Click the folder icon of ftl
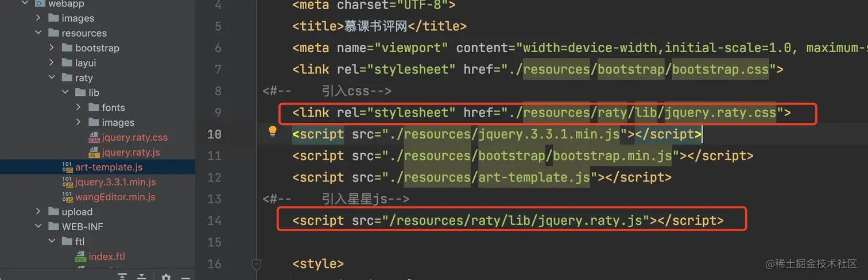Image resolution: width=868 pixels, height=280 pixels. point(67,242)
